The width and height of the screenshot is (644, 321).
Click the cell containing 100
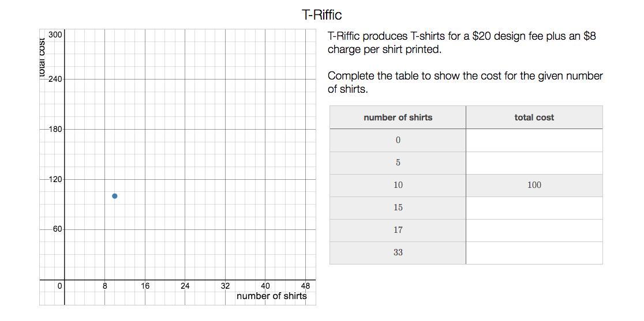pyautogui.click(x=534, y=186)
